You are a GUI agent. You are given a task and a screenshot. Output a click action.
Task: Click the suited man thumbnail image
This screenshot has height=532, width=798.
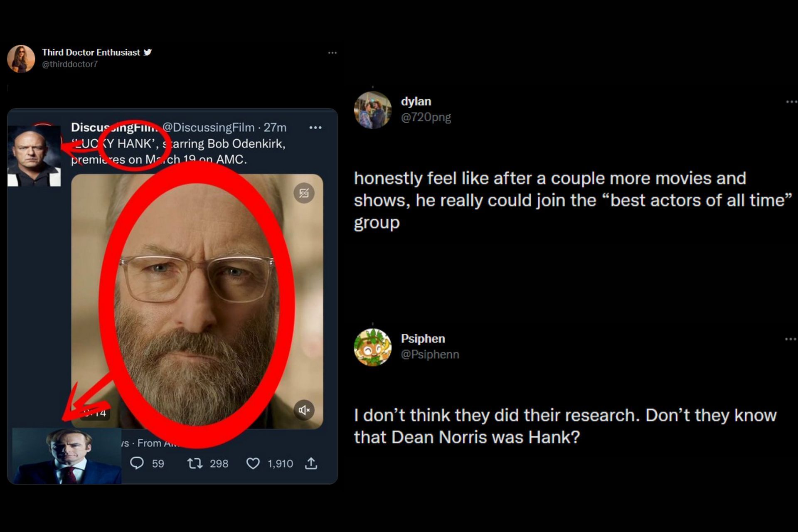click(x=66, y=456)
